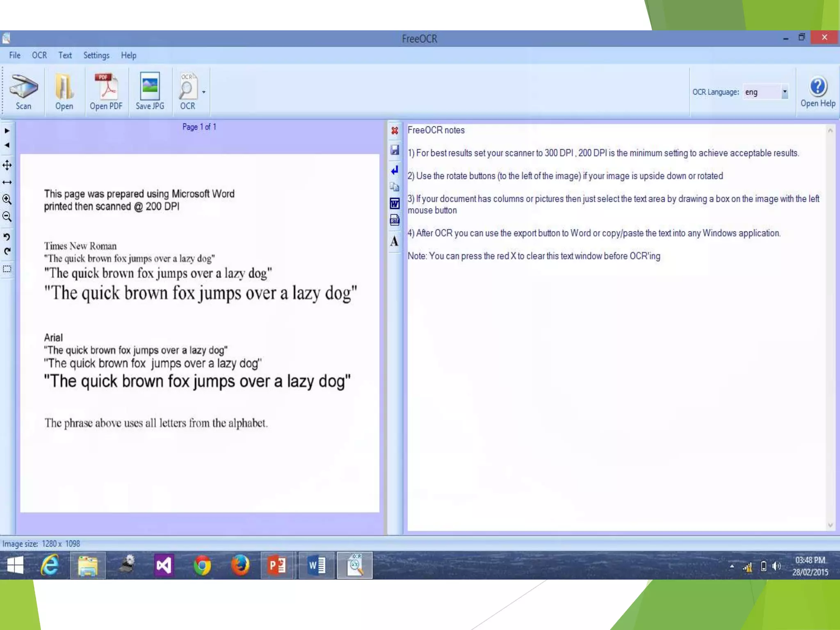This screenshot has width=840, height=630.
Task: Expand OCR Language dropdown
Action: pyautogui.click(x=784, y=92)
